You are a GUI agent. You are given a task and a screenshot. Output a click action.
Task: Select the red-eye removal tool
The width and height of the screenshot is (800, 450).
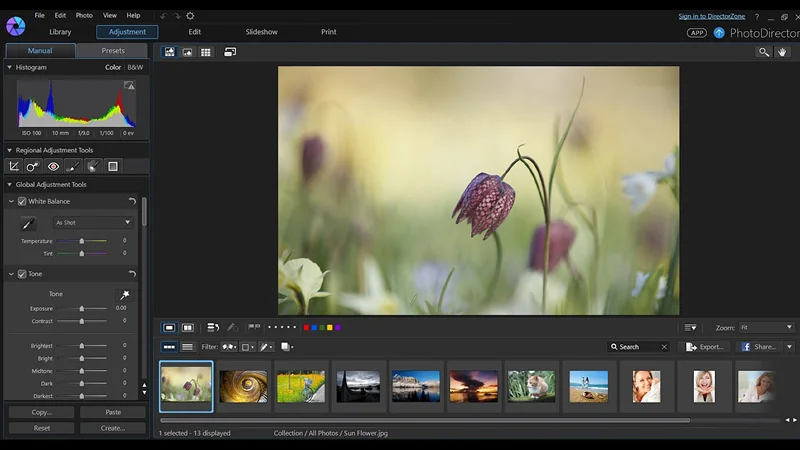click(53, 166)
